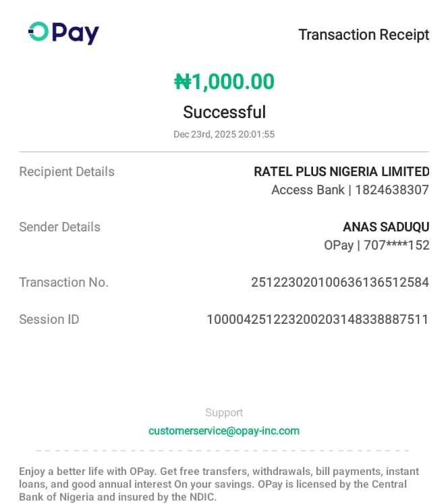Select the ₦1,000.00 amount
Viewport: 448px width, 504px height.
coord(224,82)
